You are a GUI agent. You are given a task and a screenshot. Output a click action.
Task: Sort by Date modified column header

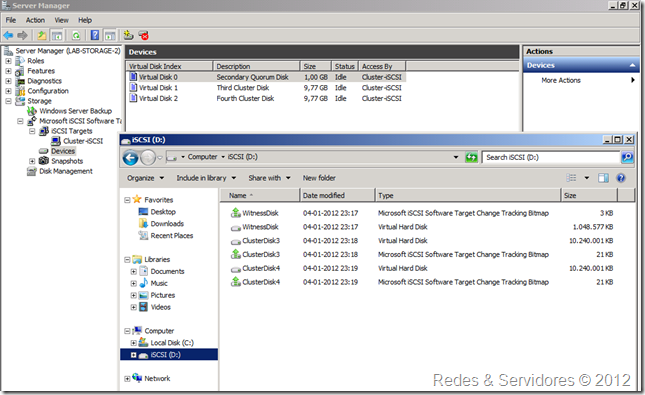pos(338,195)
